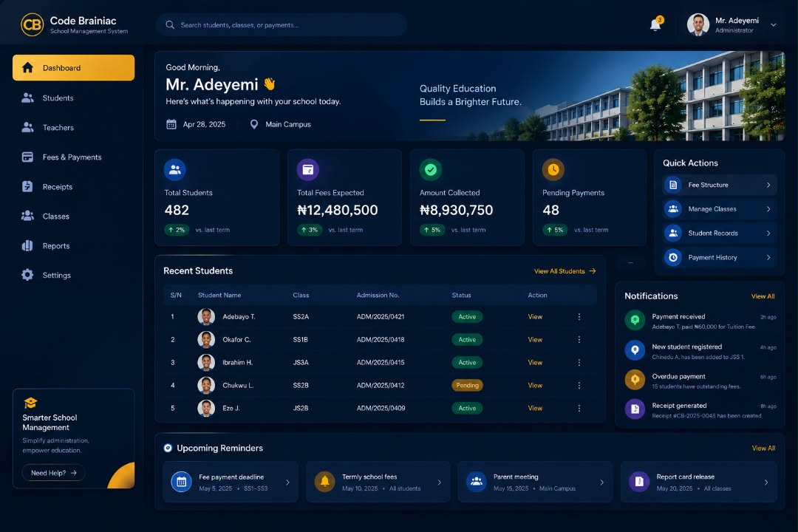
Task: Click admission number ADM/2025/0415
Action: click(x=381, y=363)
